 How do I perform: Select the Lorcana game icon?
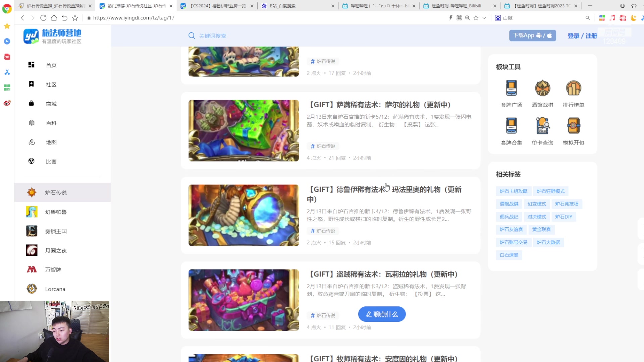32,289
